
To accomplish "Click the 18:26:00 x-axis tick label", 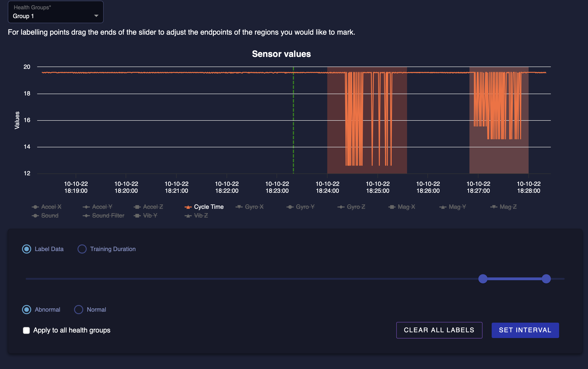I will [x=428, y=187].
